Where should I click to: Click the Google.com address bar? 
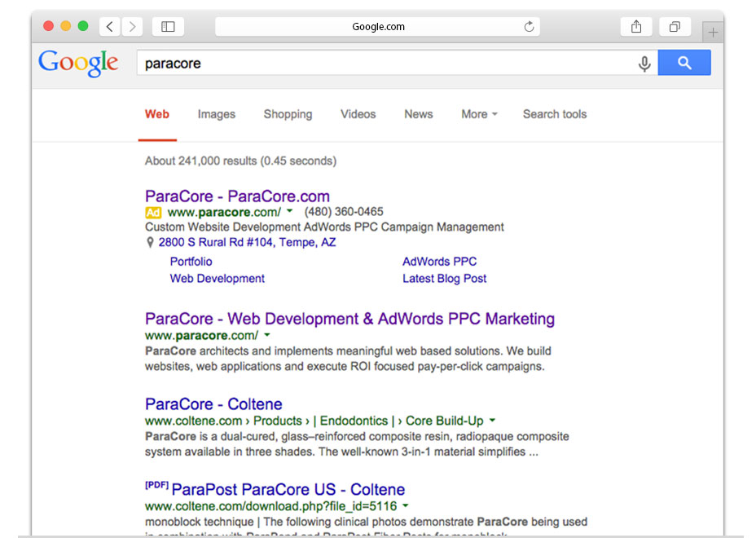(x=377, y=27)
